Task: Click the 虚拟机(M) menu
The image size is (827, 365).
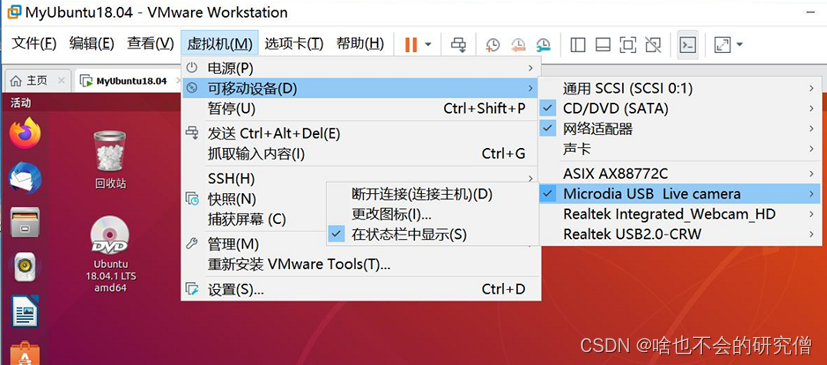Action: (x=219, y=43)
